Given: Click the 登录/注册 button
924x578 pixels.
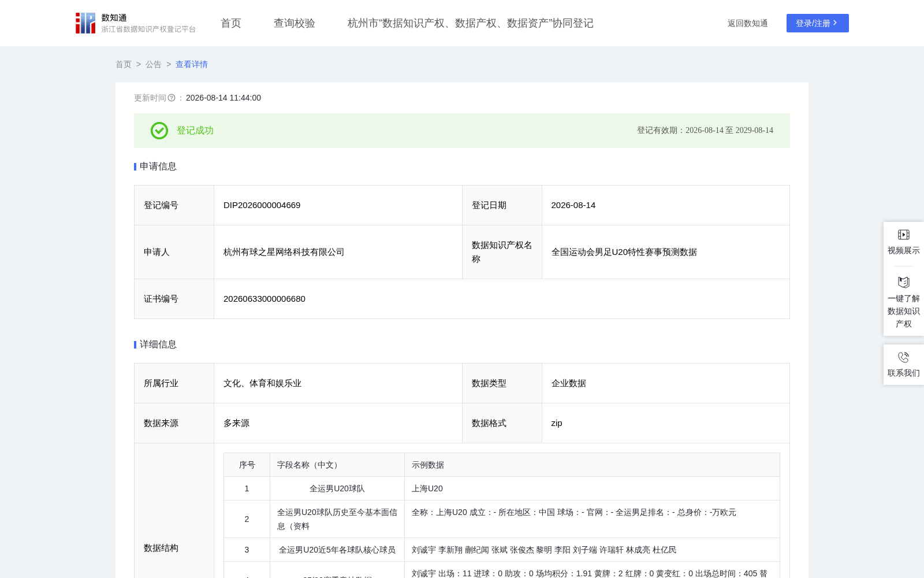Looking at the screenshot, I should click(817, 23).
